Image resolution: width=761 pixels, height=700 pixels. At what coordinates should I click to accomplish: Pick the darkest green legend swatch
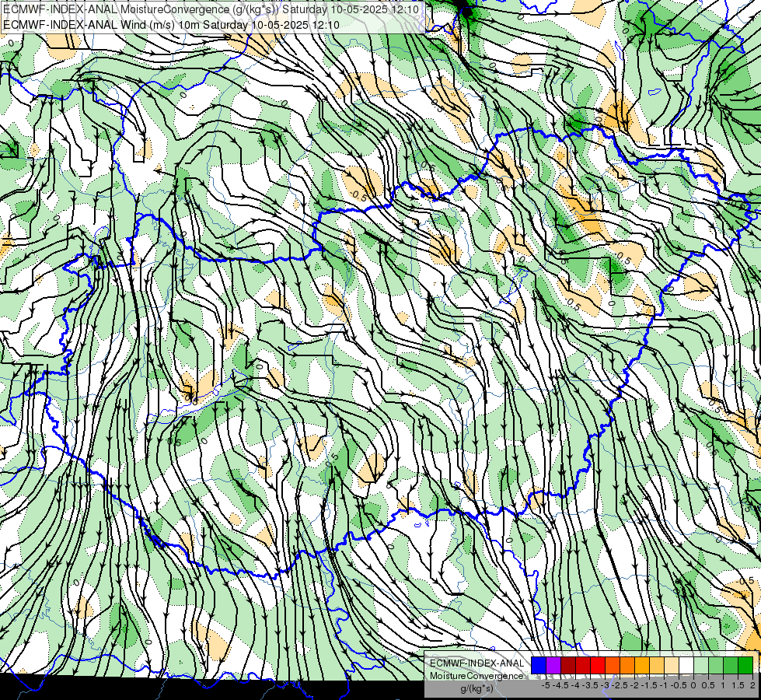click(x=745, y=666)
